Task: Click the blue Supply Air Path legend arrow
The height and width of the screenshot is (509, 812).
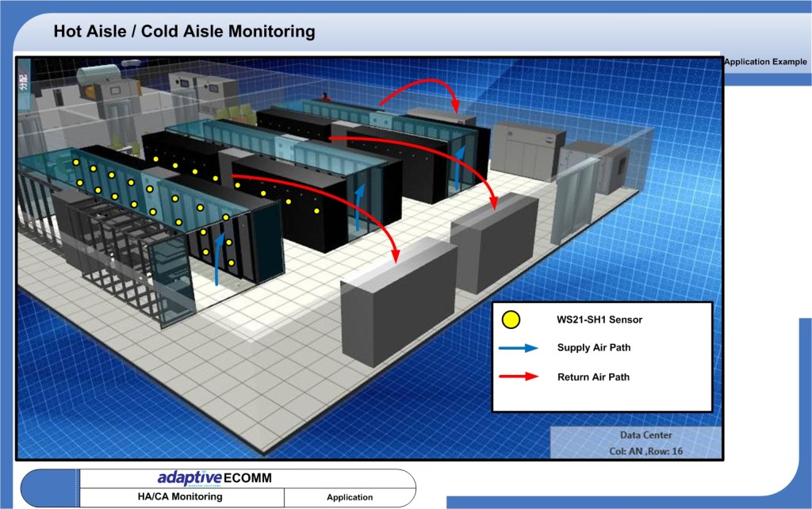Action: coord(519,348)
